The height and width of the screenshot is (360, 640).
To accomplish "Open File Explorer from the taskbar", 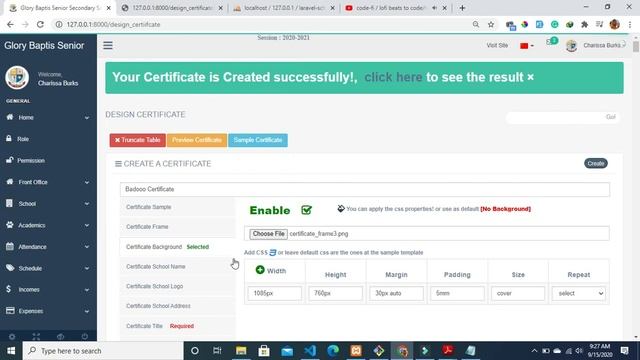I will click(x=241, y=351).
